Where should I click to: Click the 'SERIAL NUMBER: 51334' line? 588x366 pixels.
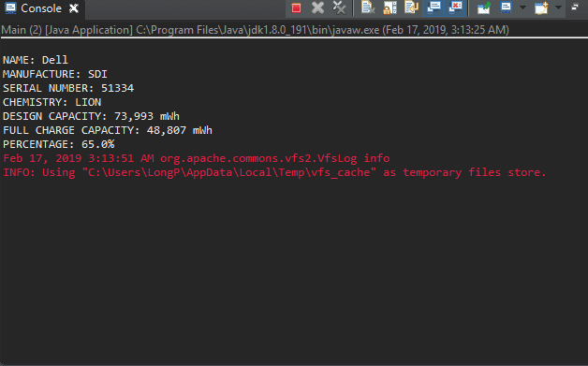click(x=68, y=88)
